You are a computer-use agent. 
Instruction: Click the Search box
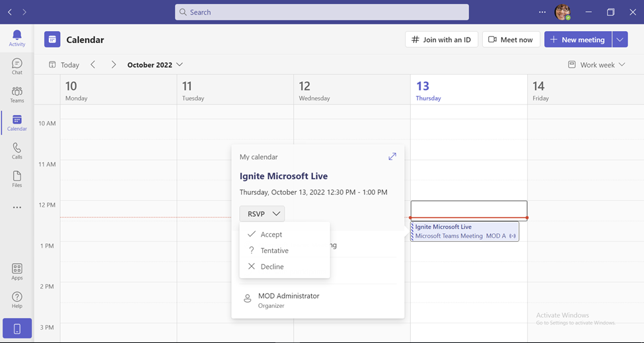pos(322,13)
